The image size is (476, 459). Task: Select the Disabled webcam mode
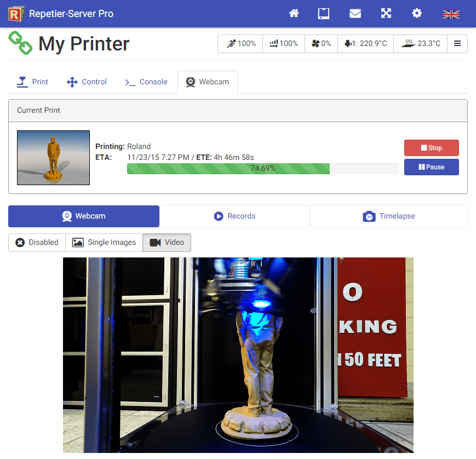(37, 243)
